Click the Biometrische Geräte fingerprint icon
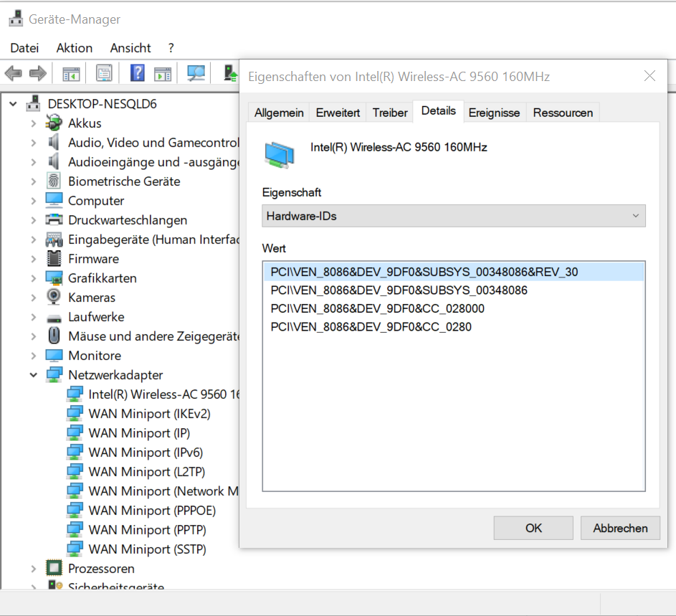The width and height of the screenshot is (676, 616). point(54,181)
